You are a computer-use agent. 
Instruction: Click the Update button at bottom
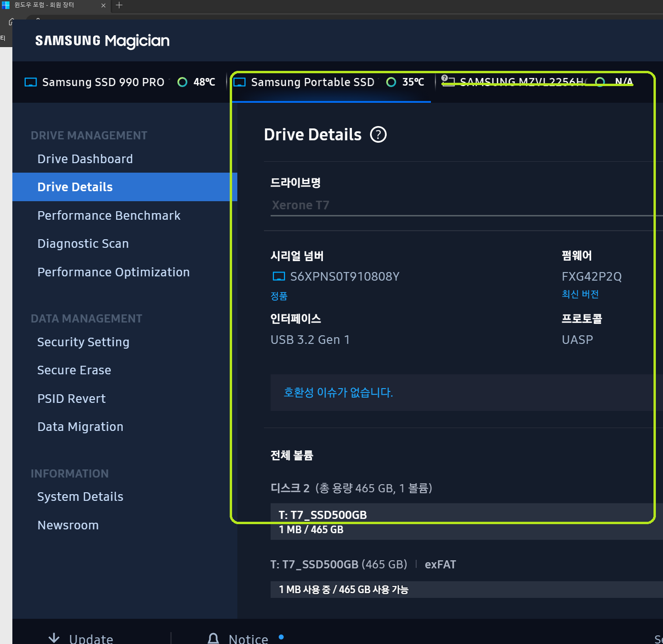81,638
